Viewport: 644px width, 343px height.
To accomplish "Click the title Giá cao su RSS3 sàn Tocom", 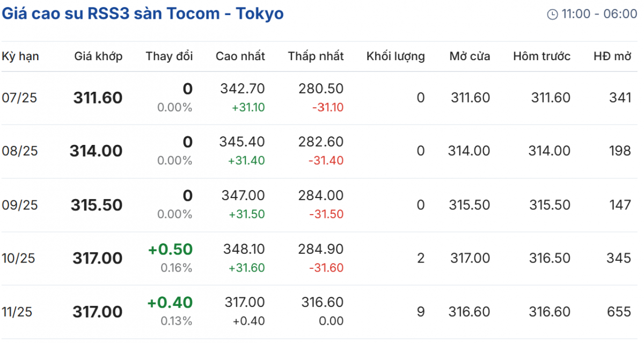I will (142, 13).
